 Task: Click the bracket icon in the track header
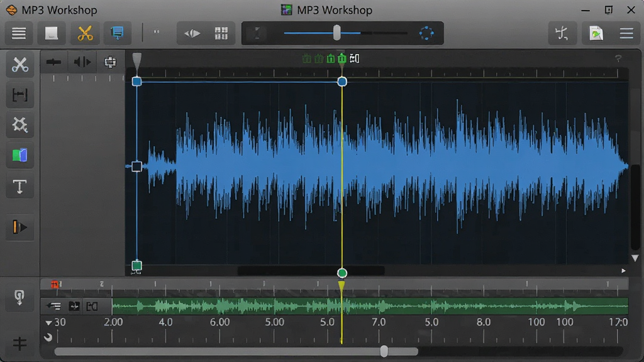click(92, 306)
